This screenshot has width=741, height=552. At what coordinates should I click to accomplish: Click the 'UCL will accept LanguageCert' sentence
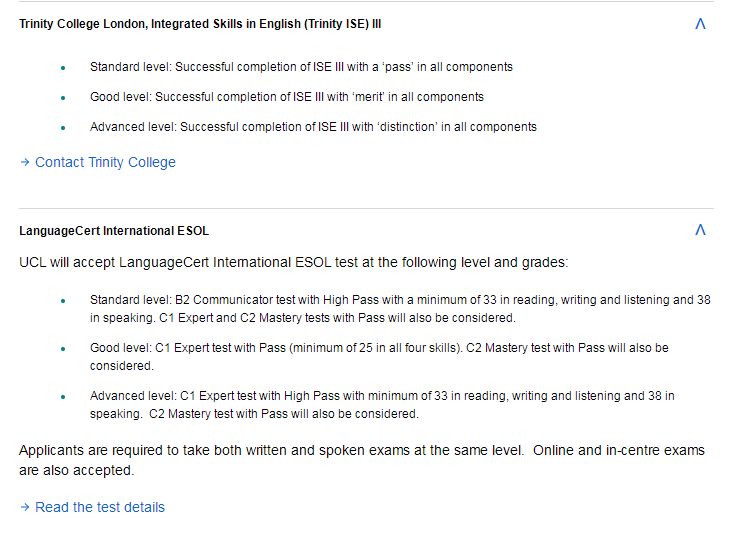[293, 262]
